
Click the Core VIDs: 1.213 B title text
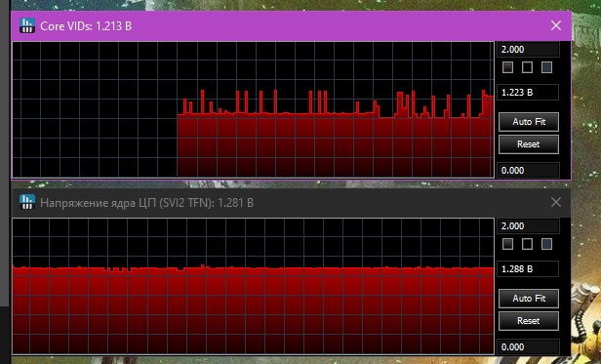pos(86,26)
